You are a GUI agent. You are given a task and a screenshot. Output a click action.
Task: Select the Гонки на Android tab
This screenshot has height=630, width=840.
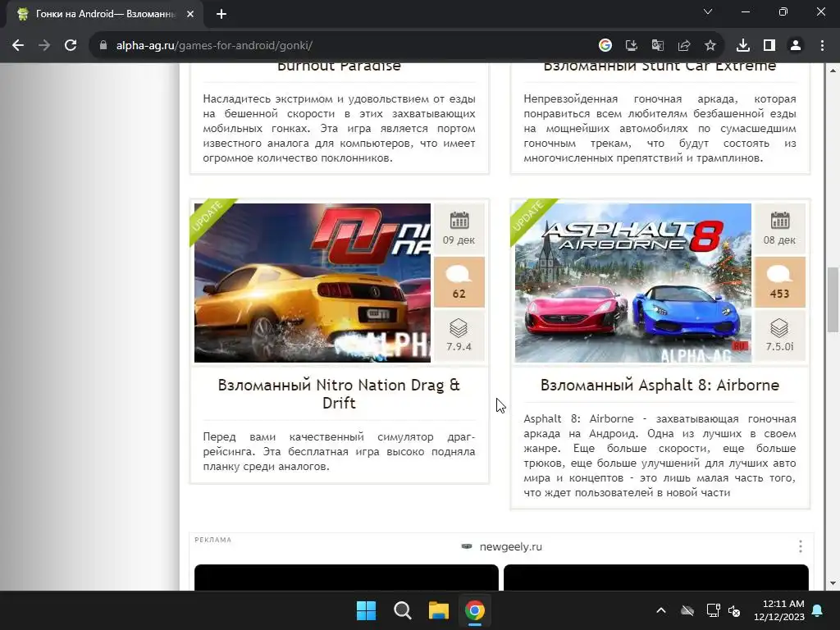point(105,14)
